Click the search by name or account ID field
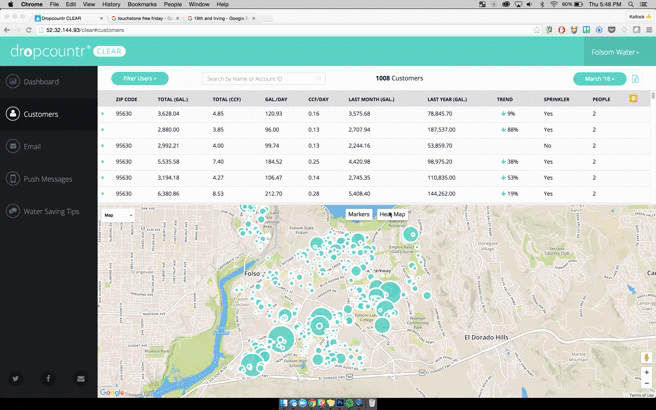Image resolution: width=656 pixels, height=410 pixels. click(262, 78)
